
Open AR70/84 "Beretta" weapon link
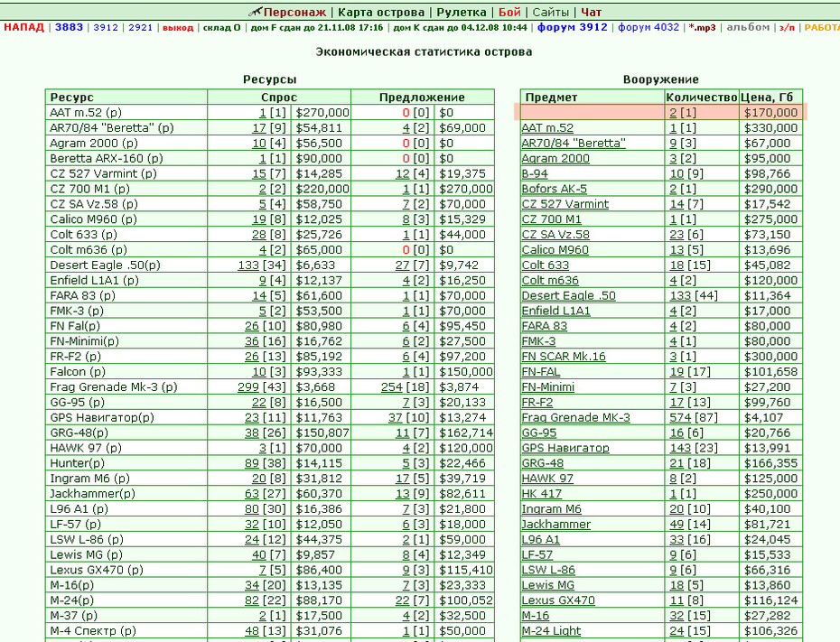coord(574,144)
